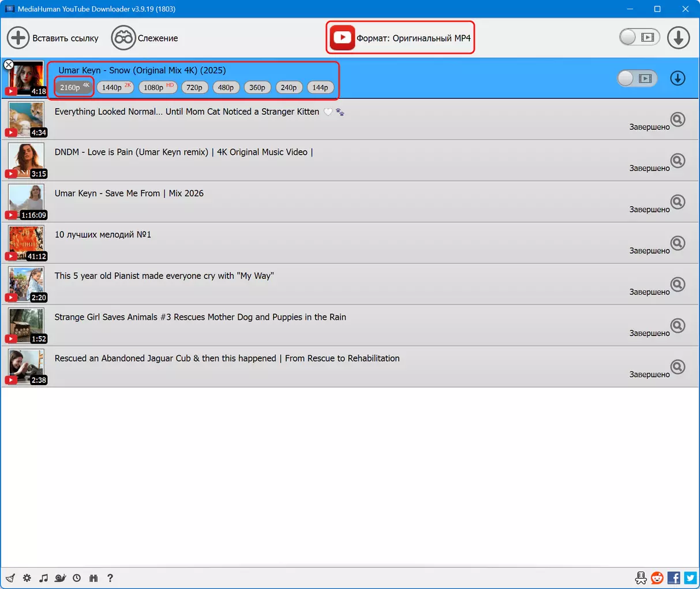Start all downloads with the top download arrow
Viewport: 700px width, 589px height.
tap(678, 38)
